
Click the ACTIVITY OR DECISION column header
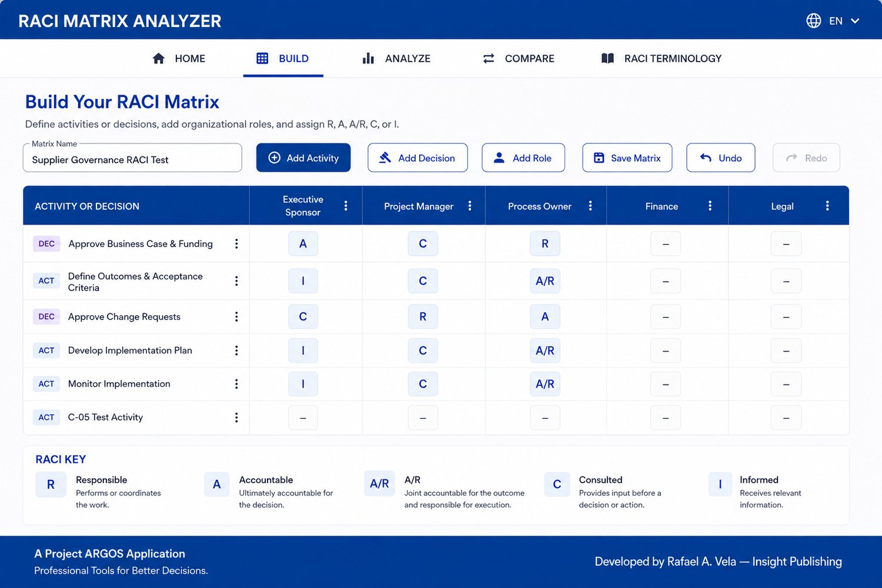[x=87, y=206]
